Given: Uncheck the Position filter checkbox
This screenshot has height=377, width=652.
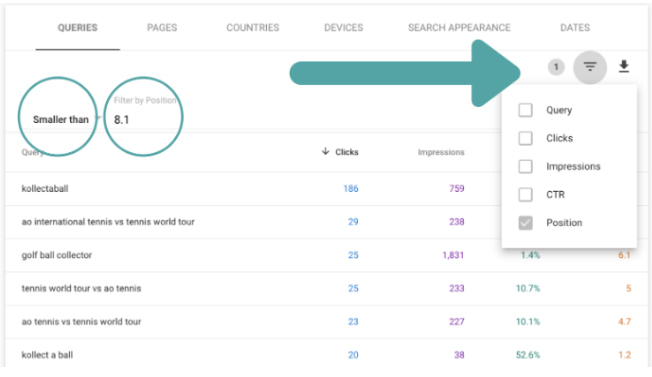Looking at the screenshot, I should click(x=525, y=223).
